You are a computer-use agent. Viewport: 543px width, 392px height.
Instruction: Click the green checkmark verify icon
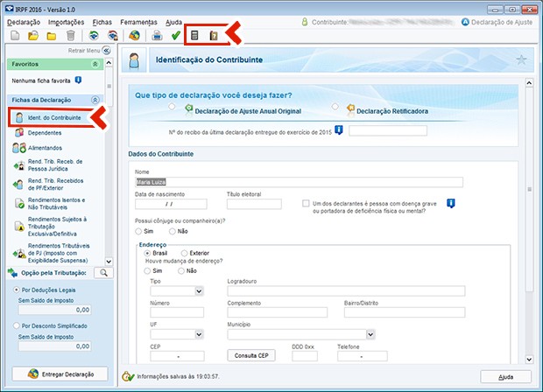click(176, 36)
